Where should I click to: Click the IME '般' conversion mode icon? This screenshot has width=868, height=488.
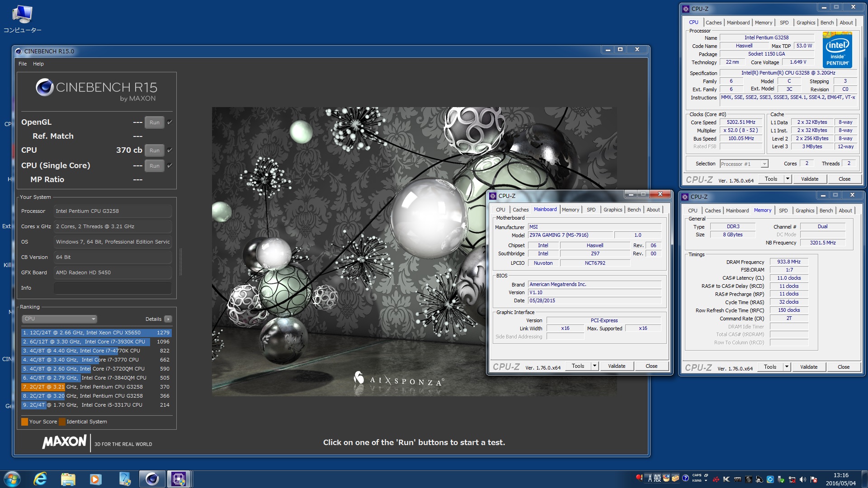(x=657, y=479)
